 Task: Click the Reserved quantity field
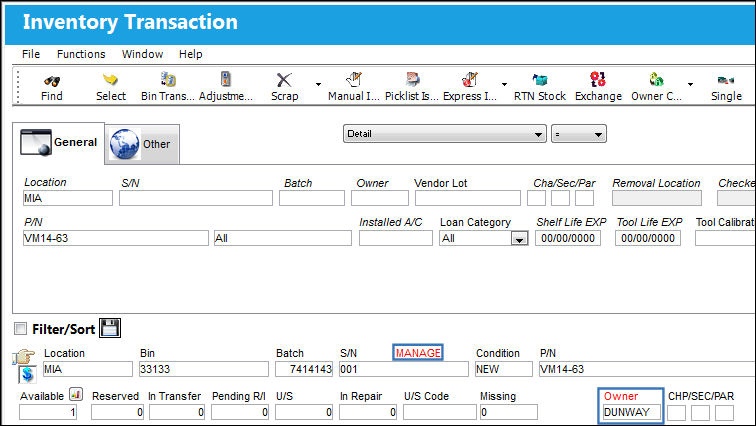pos(117,412)
